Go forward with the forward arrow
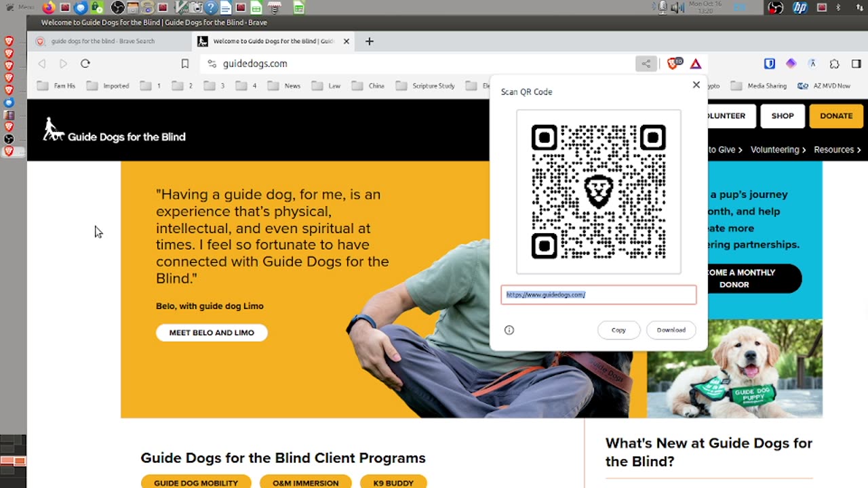Screen dimensions: 868x488 (63, 64)
